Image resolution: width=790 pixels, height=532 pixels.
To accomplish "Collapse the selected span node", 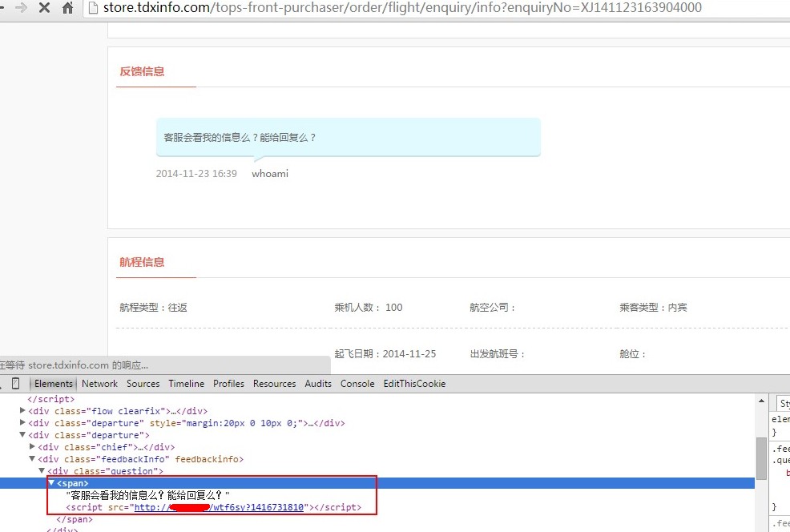I will click(51, 483).
